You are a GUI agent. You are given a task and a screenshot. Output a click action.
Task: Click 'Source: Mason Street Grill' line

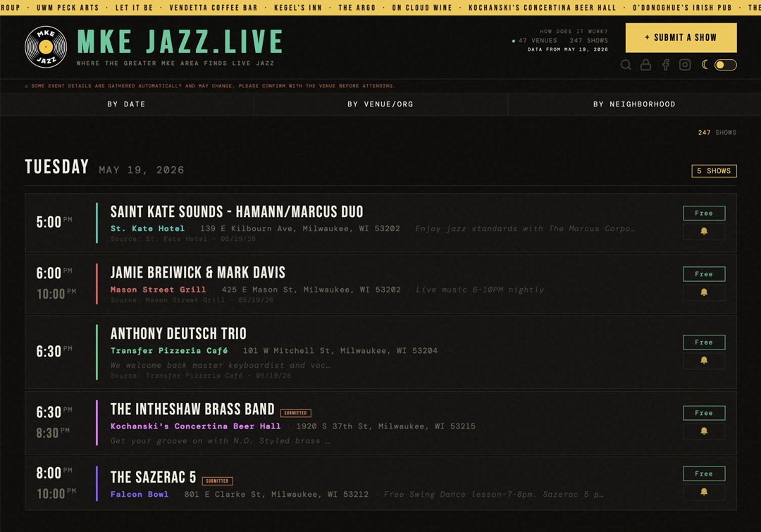tap(192, 300)
